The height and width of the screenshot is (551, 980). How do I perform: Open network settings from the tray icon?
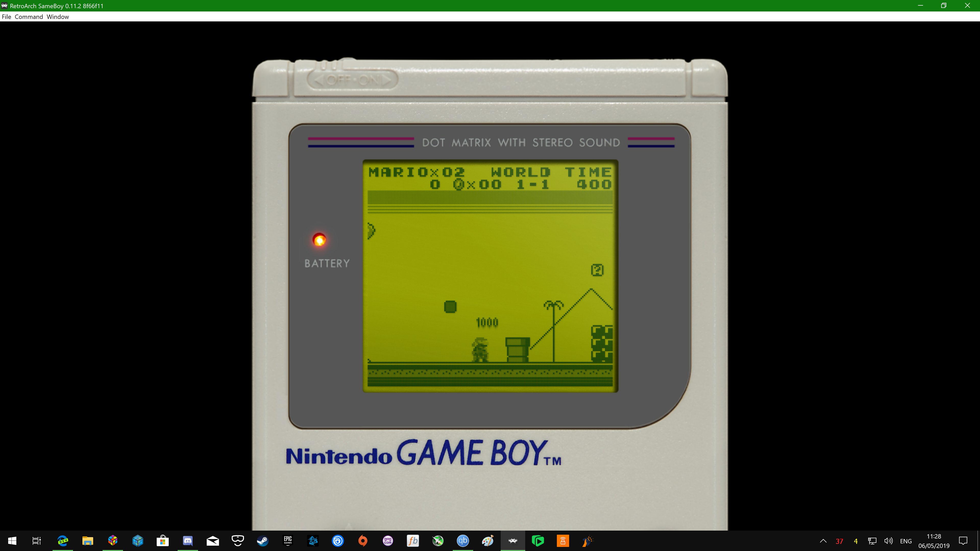(872, 541)
